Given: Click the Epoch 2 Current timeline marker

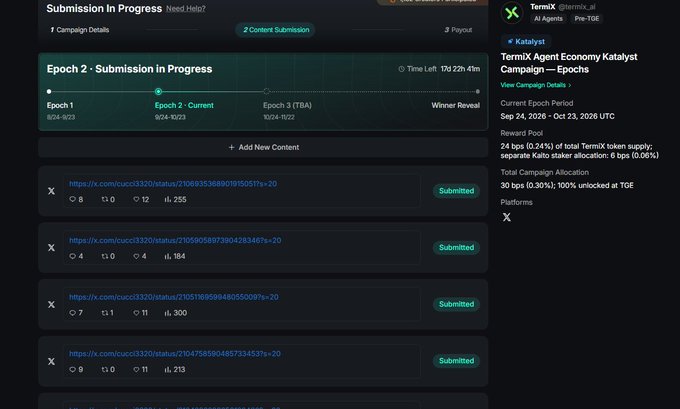Looking at the screenshot, I should 158,92.
